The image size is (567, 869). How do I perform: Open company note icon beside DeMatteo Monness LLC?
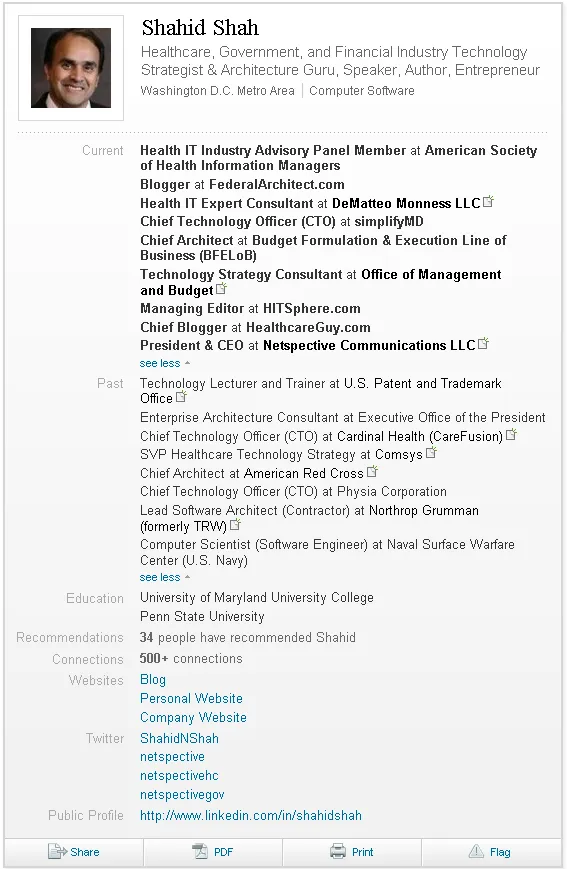(x=488, y=202)
